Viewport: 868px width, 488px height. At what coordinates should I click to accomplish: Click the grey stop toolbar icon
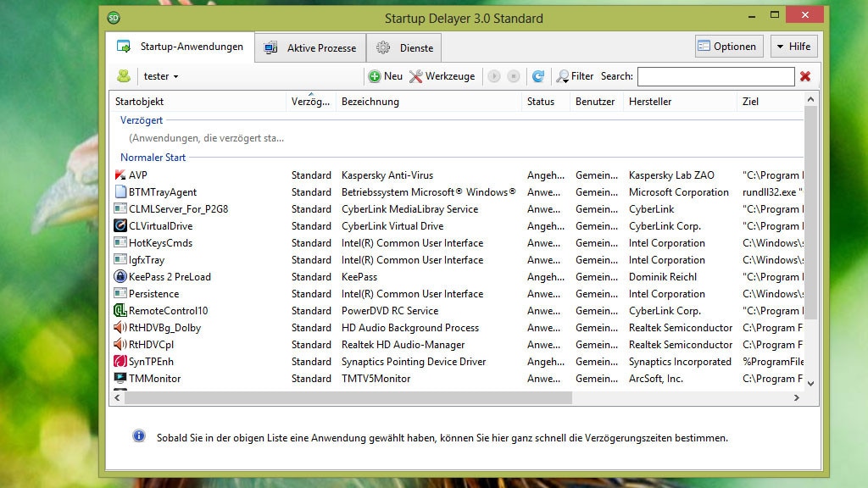[x=514, y=76]
